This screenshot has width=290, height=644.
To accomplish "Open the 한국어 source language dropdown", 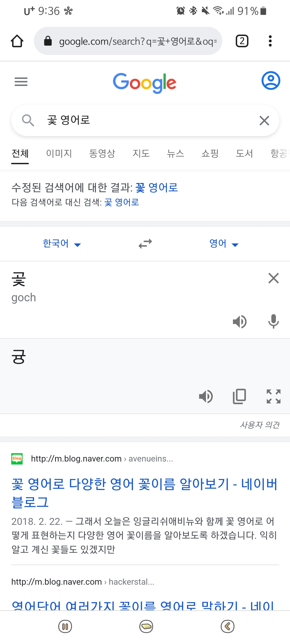I will (62, 244).
